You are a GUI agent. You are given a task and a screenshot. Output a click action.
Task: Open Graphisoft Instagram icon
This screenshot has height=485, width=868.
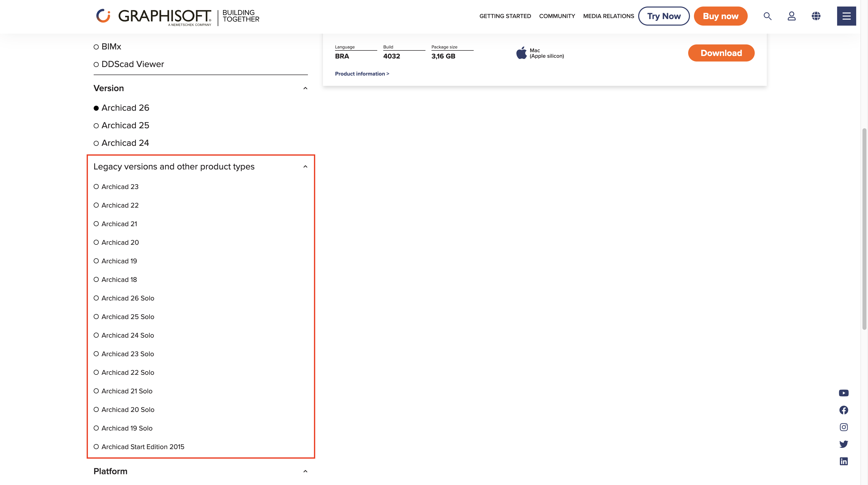843,427
